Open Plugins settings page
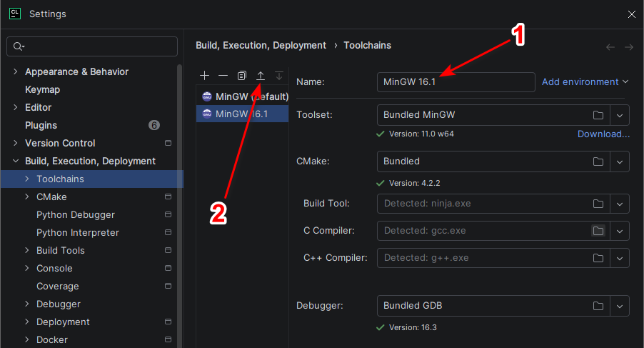Image resolution: width=644 pixels, height=348 pixels. click(x=41, y=125)
